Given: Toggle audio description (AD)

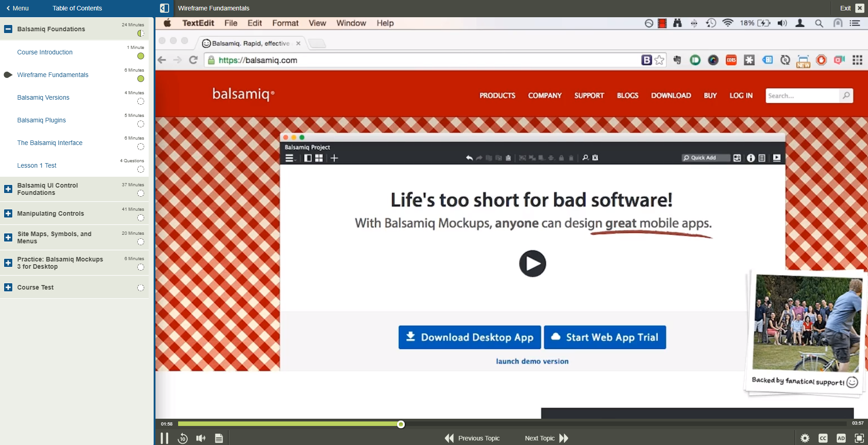Looking at the screenshot, I should [841, 438].
